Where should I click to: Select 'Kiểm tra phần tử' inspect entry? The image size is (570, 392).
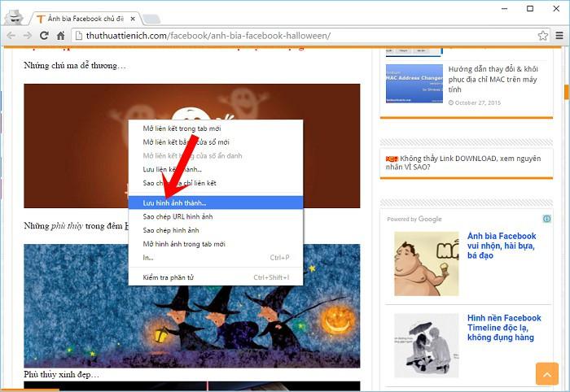(216, 277)
